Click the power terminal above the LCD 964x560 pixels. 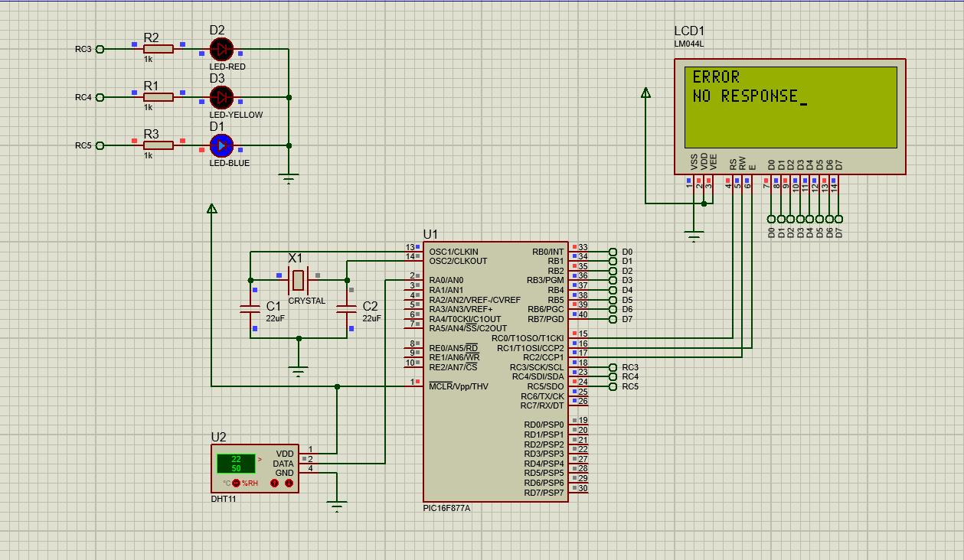tap(647, 92)
